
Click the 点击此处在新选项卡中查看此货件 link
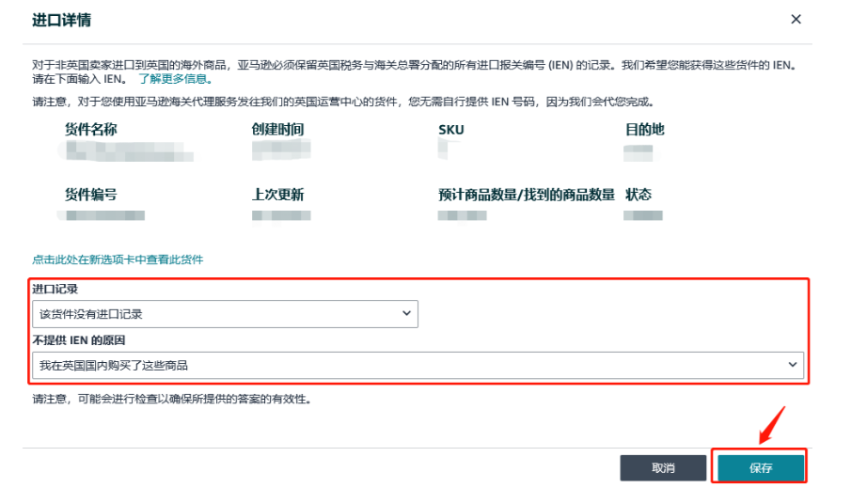coord(118,260)
